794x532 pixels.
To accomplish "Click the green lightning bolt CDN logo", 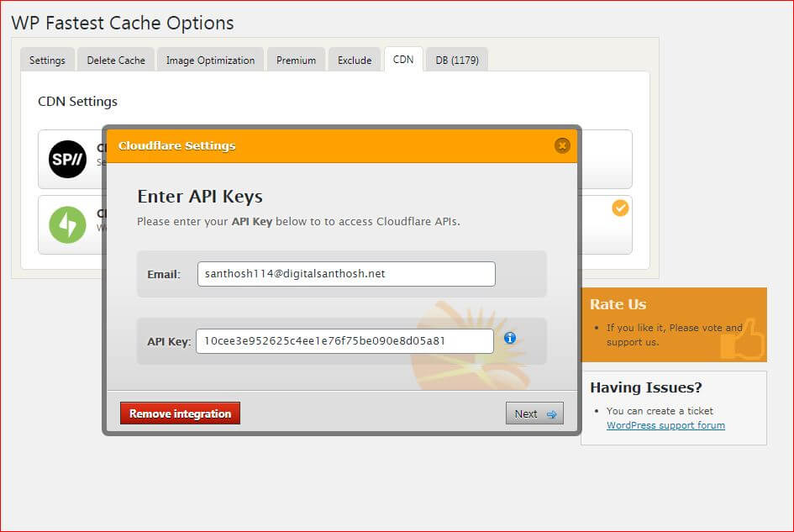I will pos(67,225).
